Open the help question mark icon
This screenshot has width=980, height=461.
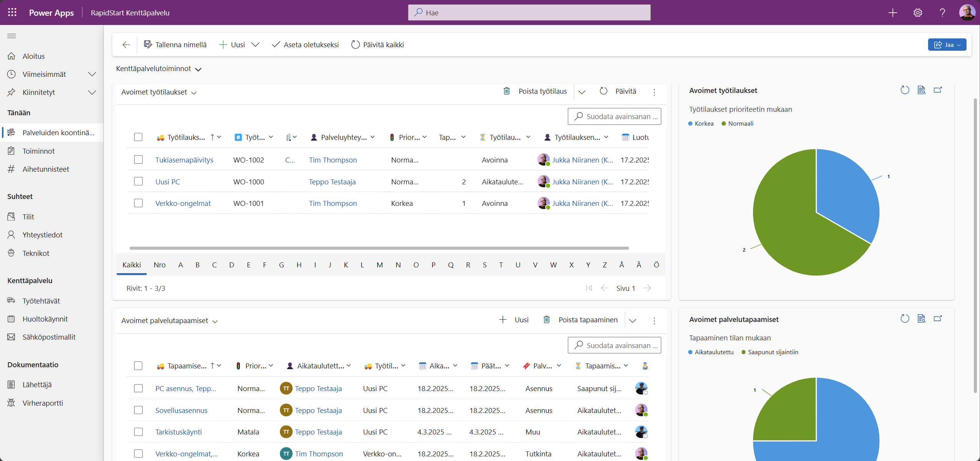click(x=942, y=12)
